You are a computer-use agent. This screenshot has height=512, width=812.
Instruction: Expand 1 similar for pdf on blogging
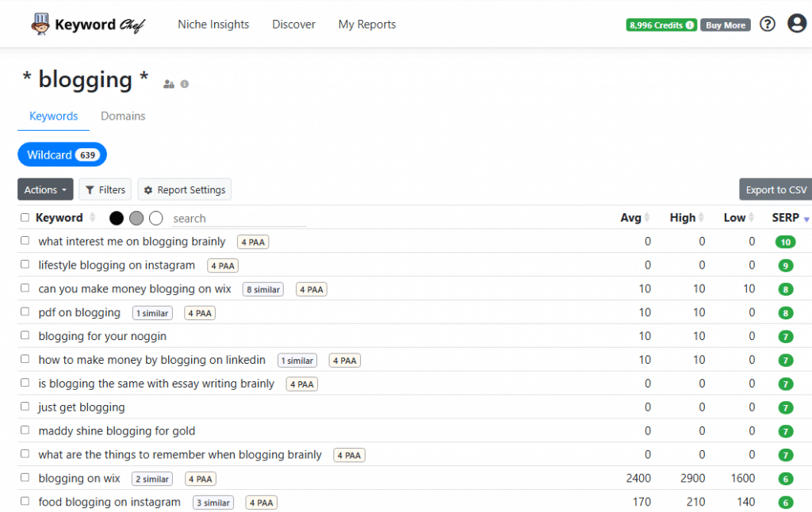(x=152, y=313)
